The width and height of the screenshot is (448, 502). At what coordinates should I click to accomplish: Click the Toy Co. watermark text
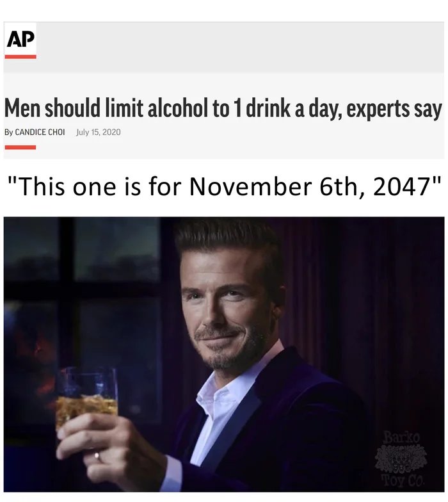tap(403, 480)
